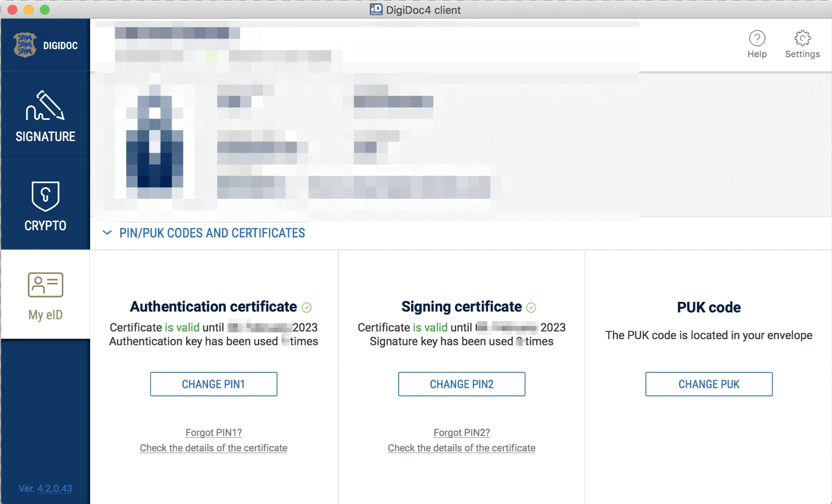The image size is (832, 504).
Task: Check authentication certificate details link
Action: pyautogui.click(x=213, y=448)
